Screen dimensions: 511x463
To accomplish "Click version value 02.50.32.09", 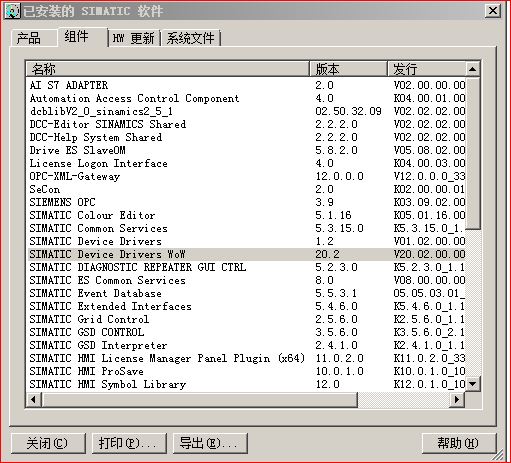I will coord(348,111).
